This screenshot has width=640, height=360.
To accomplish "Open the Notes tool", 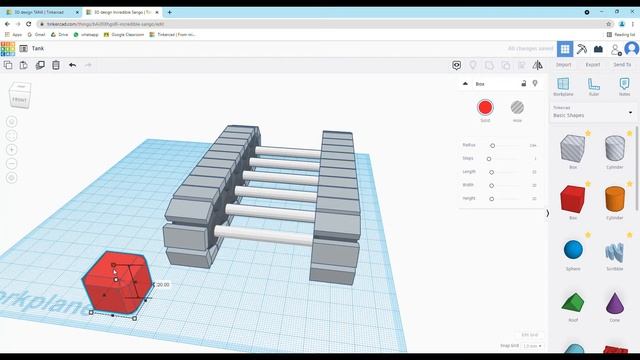I will pos(624,87).
